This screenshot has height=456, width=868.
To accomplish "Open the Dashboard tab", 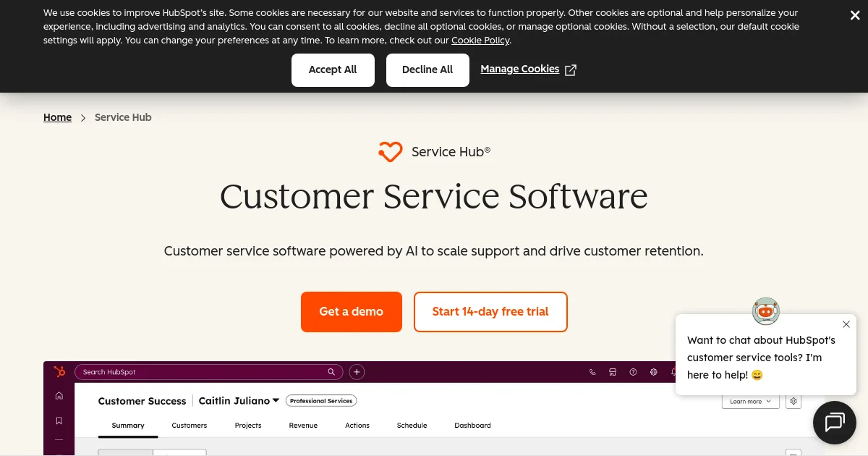I will click(472, 426).
